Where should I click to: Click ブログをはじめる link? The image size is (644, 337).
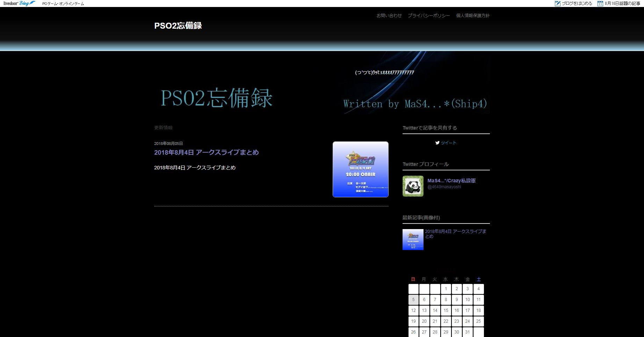(577, 3)
